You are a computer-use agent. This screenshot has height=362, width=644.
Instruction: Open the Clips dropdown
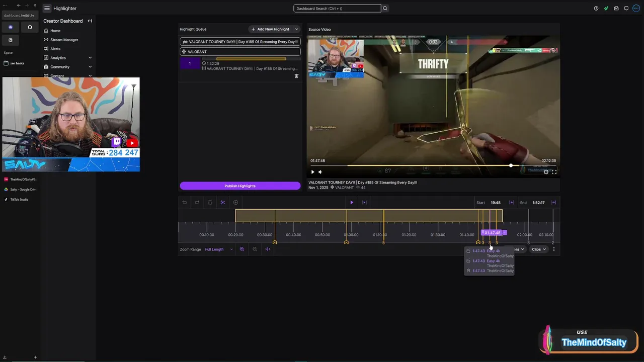[x=539, y=249]
